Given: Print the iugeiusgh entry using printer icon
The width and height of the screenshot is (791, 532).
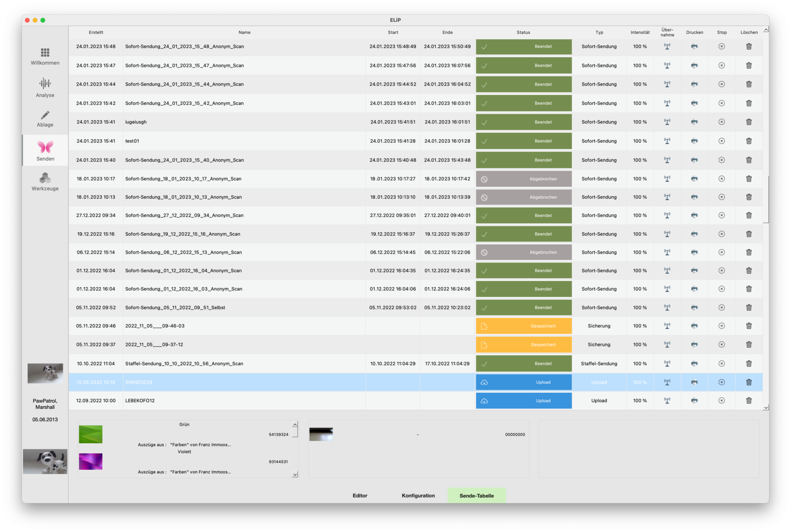Looking at the screenshot, I should click(x=694, y=122).
